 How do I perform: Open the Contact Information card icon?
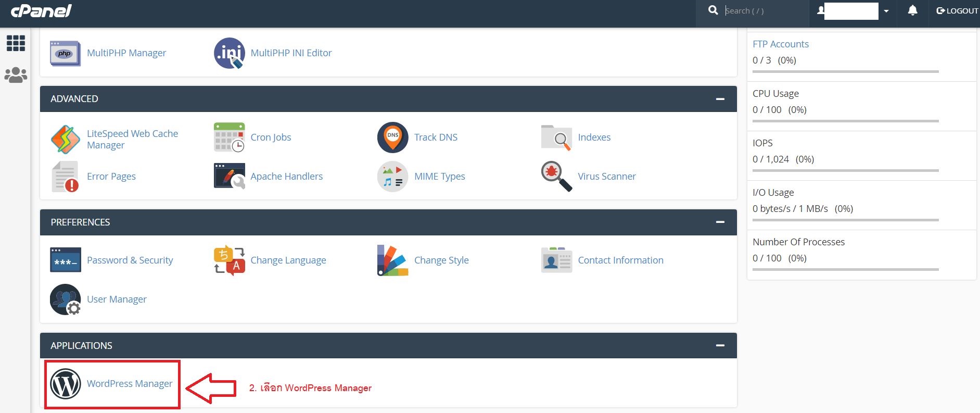click(x=556, y=260)
